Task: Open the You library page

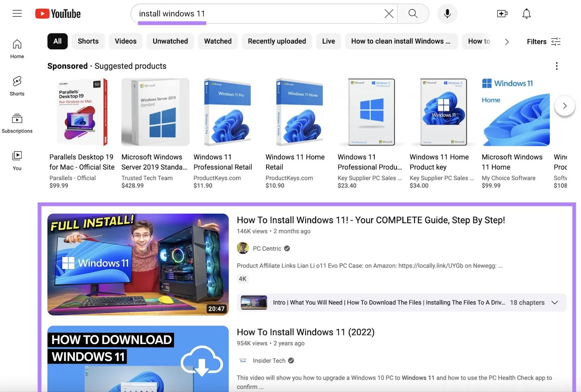Action: (x=17, y=160)
